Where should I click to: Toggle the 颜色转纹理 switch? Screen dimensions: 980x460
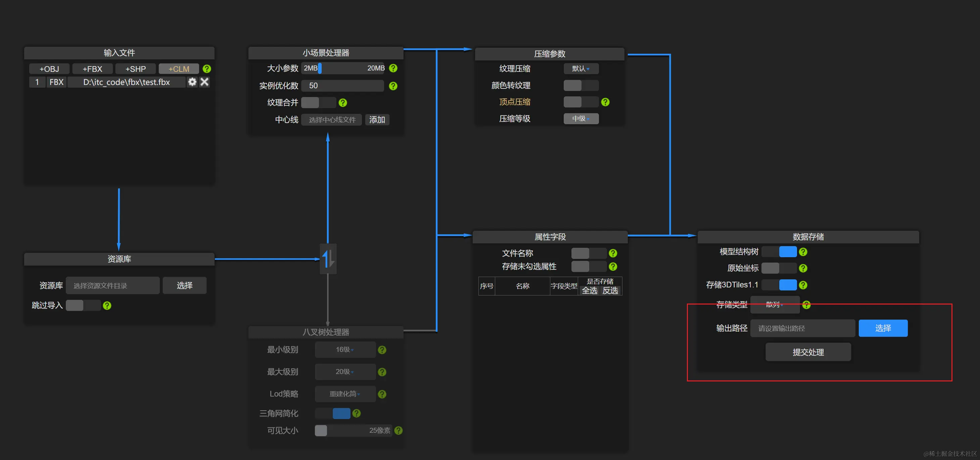(x=580, y=86)
